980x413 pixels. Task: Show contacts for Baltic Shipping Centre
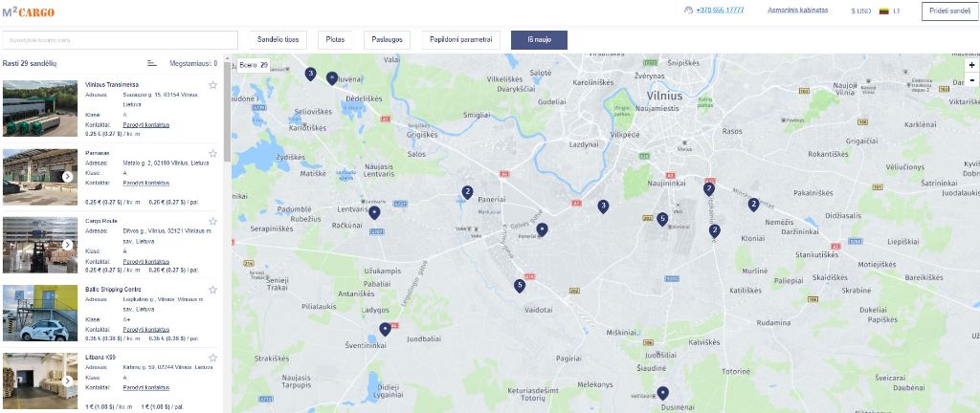(x=146, y=330)
